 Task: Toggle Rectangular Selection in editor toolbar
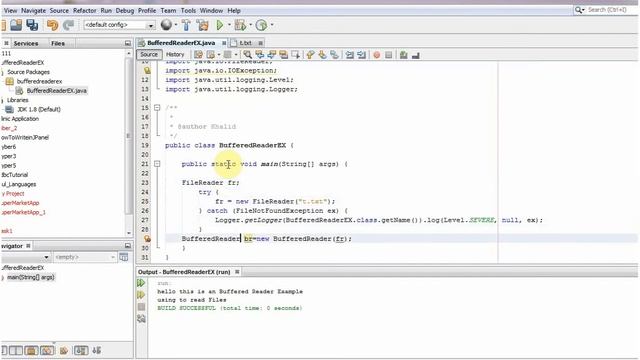point(295,55)
